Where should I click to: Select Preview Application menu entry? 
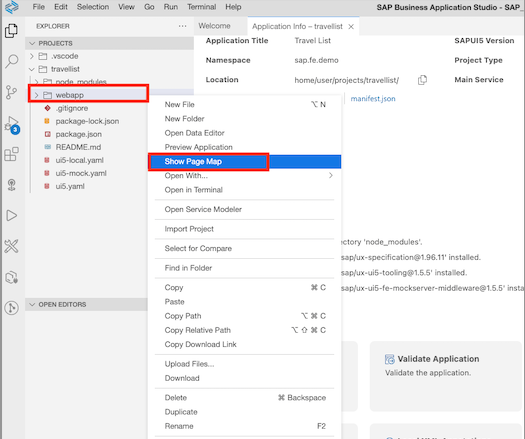244,147
